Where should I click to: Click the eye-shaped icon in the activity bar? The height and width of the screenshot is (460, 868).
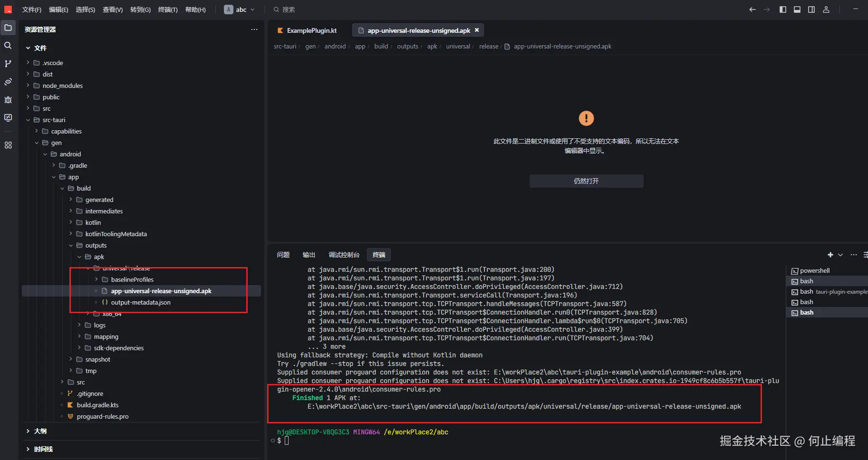pyautogui.click(x=8, y=82)
